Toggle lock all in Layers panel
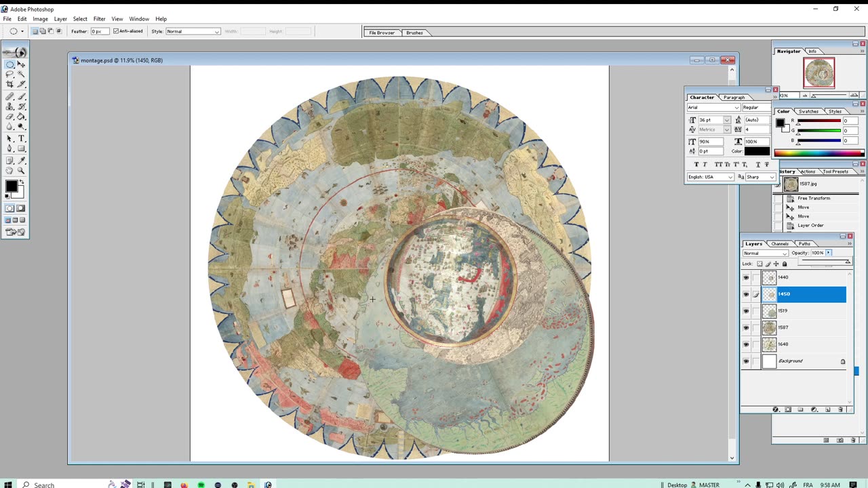The image size is (868, 488). (785, 264)
